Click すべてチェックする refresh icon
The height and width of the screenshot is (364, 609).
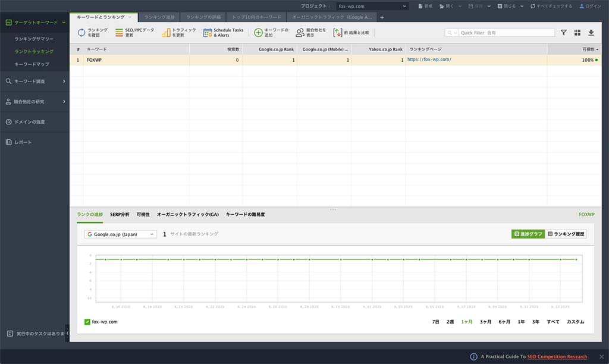pyautogui.click(x=532, y=6)
